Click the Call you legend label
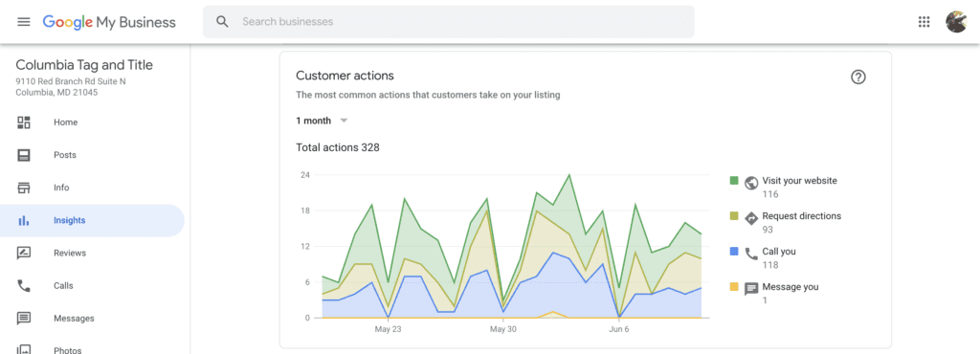The height and width of the screenshot is (354, 980). (x=779, y=252)
